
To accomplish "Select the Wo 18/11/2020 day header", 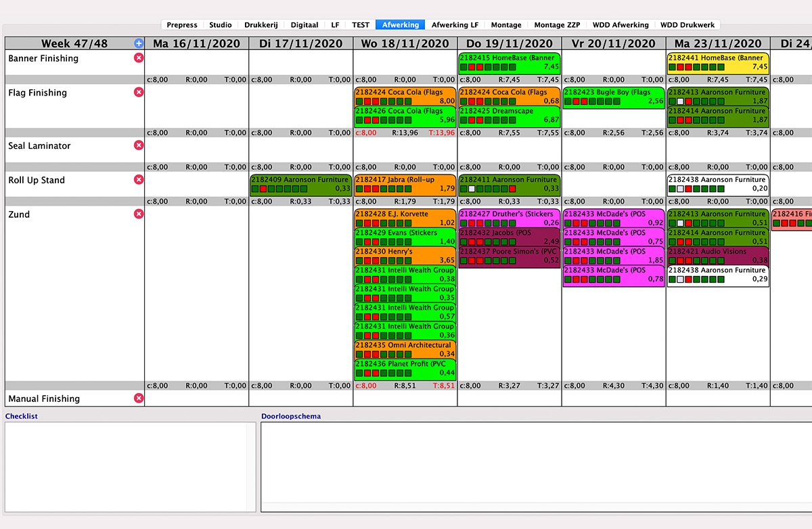I will 405,43.
